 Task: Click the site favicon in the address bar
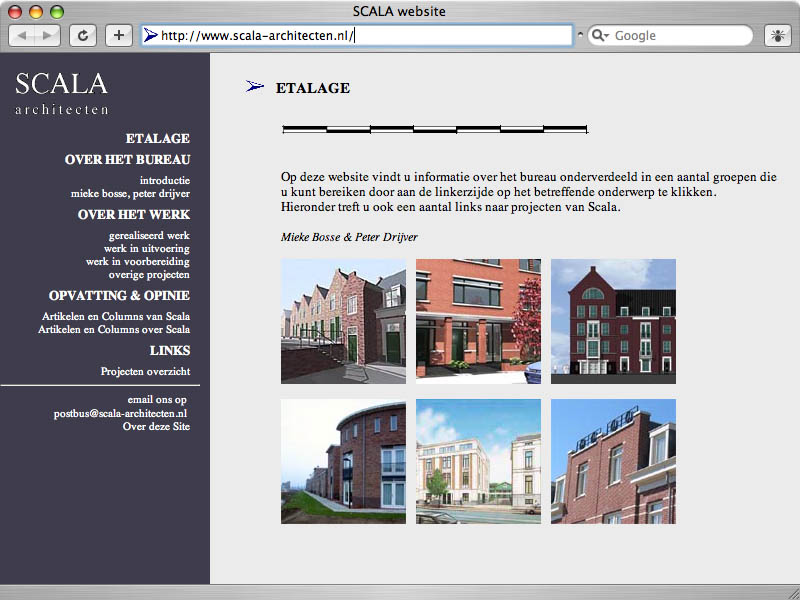[x=151, y=35]
